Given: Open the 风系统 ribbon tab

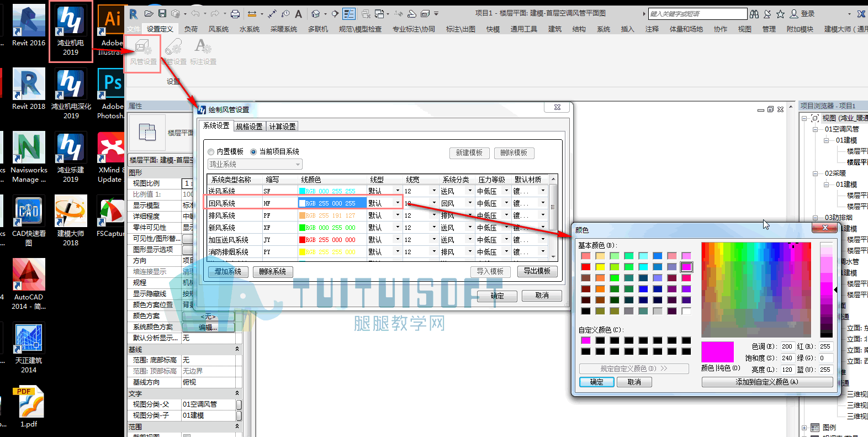Looking at the screenshot, I should point(219,29).
